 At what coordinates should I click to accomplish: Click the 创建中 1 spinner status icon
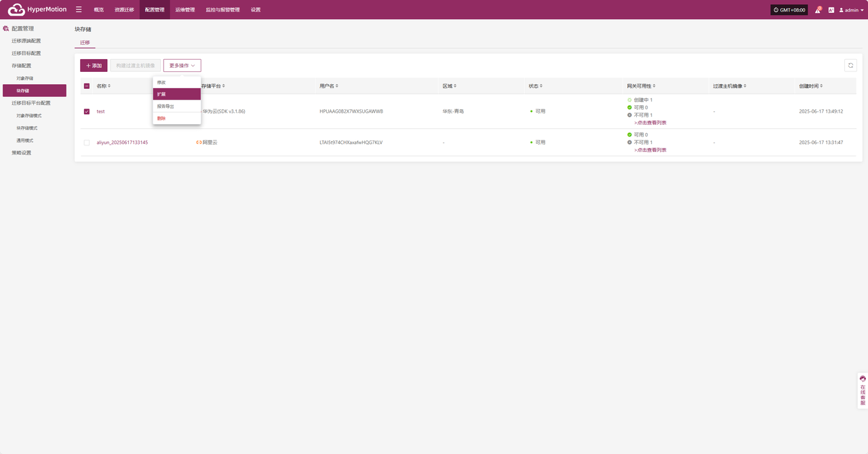pyautogui.click(x=629, y=100)
